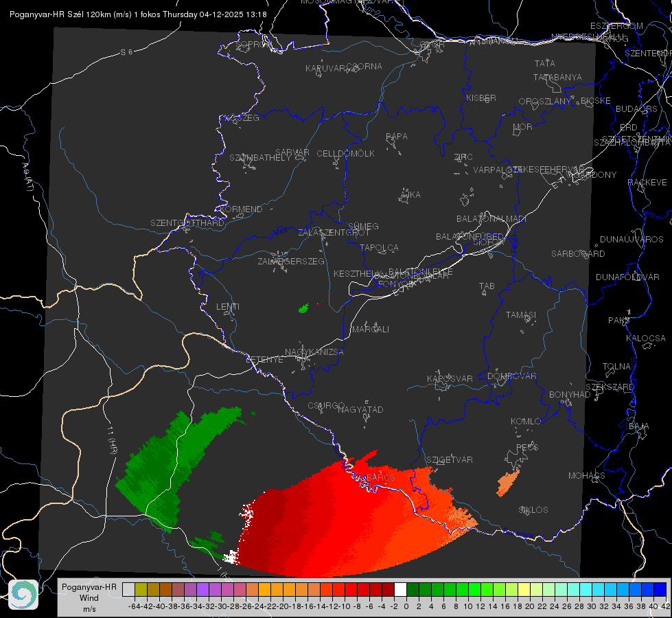Click the 'PÁPA' city label
This screenshot has width=672, height=618.
(x=397, y=137)
